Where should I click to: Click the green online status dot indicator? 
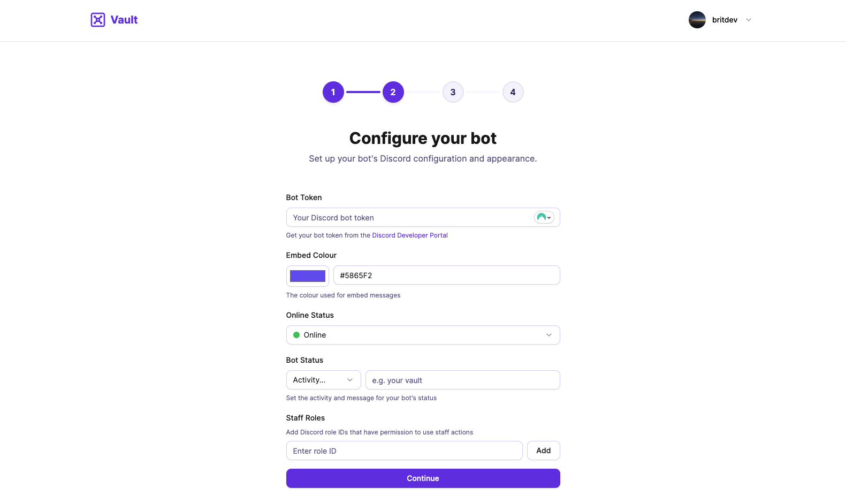click(x=296, y=334)
